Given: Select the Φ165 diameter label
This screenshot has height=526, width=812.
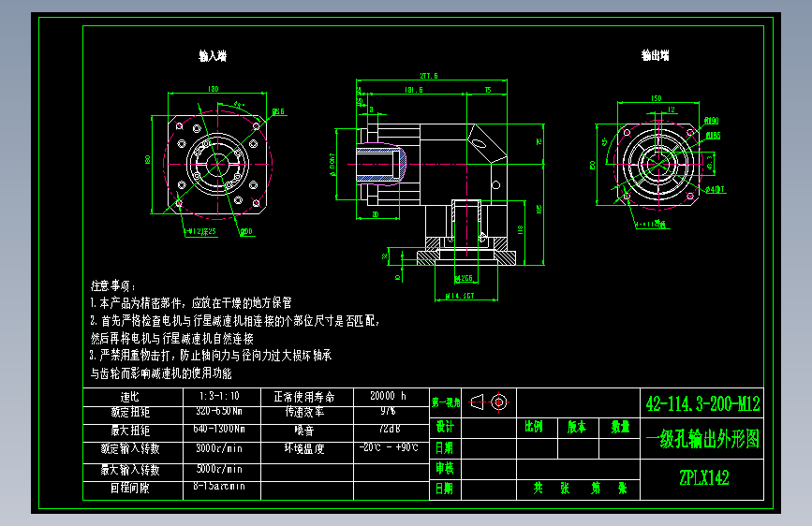Looking at the screenshot, I should 714,136.
